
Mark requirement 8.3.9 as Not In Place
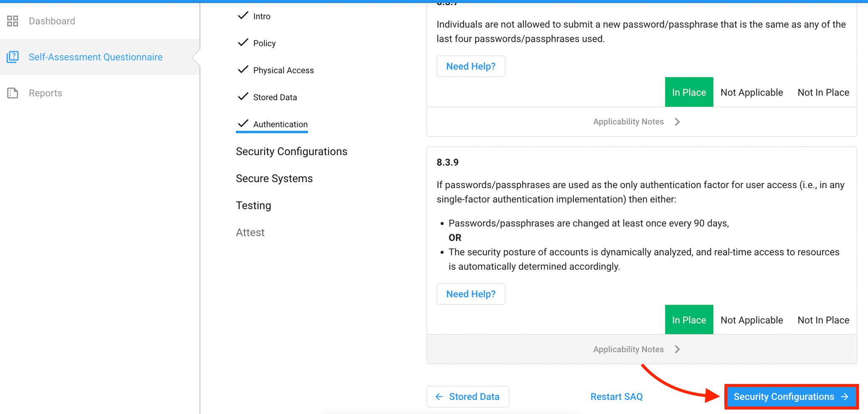823,320
